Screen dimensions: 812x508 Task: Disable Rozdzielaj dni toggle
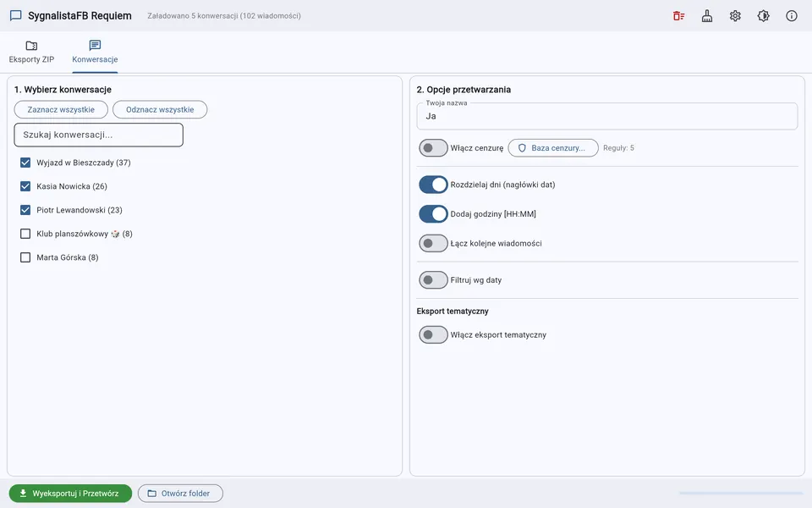coord(433,185)
